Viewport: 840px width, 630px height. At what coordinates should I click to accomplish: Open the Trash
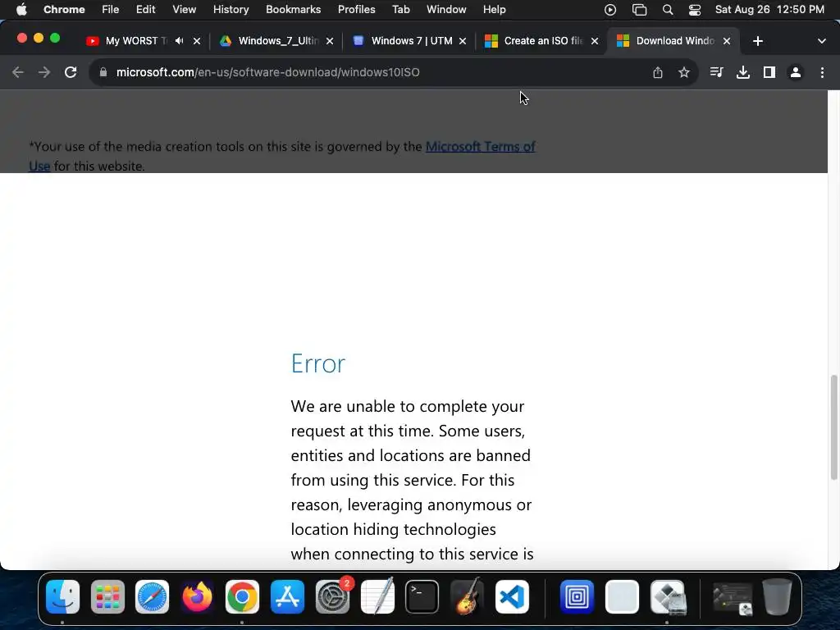778,597
